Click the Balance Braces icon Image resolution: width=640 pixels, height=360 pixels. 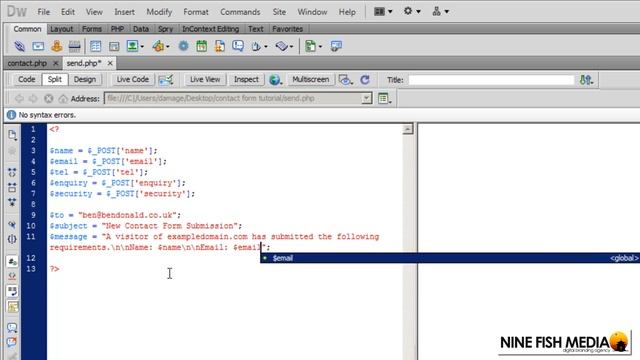pyautogui.click(x=12, y=239)
